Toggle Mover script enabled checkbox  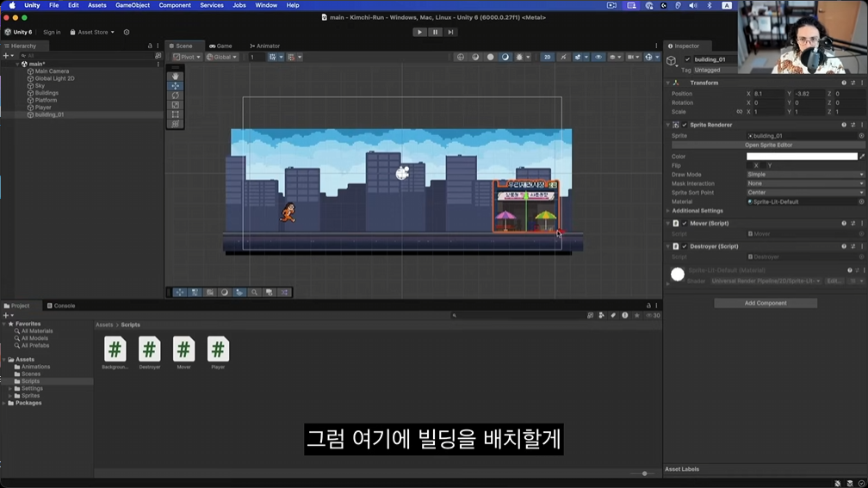(x=685, y=224)
